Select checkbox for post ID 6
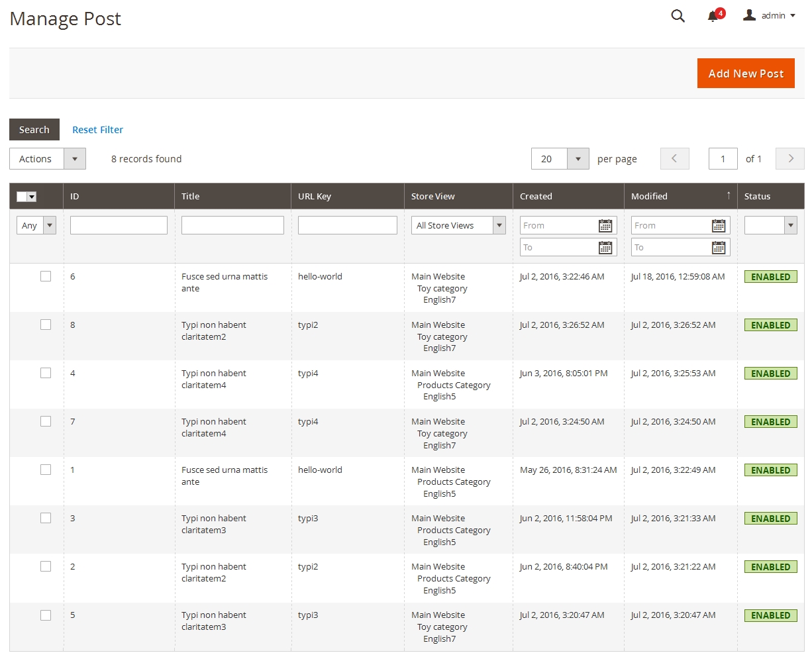Screen dimensions: 812x659 pos(46,276)
